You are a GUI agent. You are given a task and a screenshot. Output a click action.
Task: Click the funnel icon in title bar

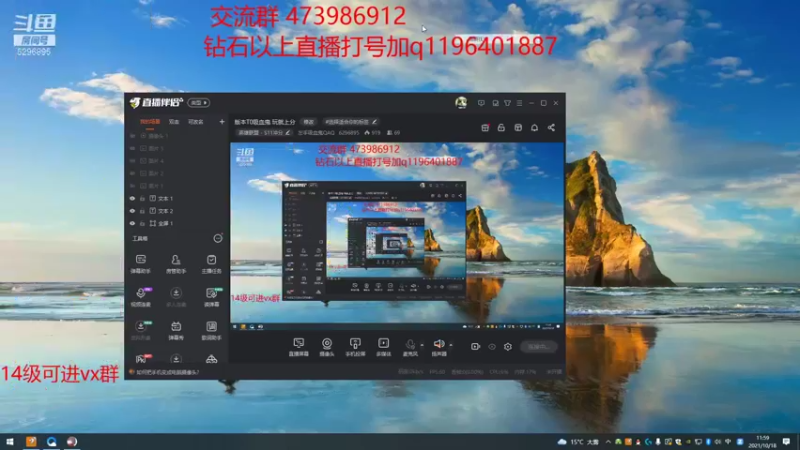[x=507, y=103]
